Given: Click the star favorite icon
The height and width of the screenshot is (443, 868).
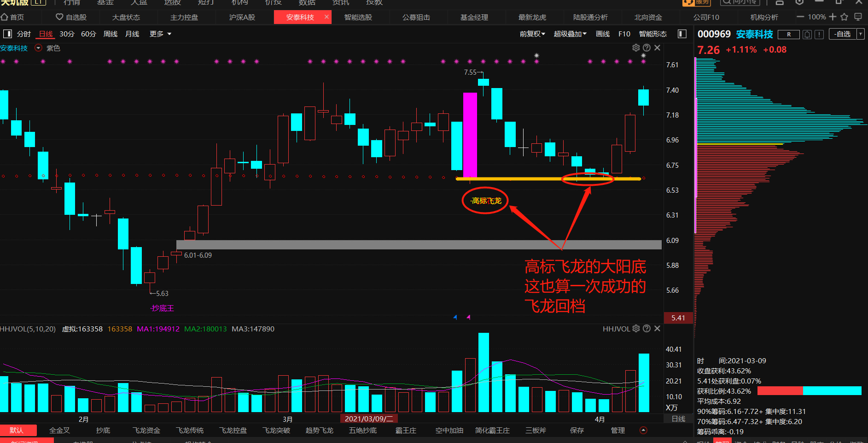Looking at the screenshot, I should click(x=844, y=17).
